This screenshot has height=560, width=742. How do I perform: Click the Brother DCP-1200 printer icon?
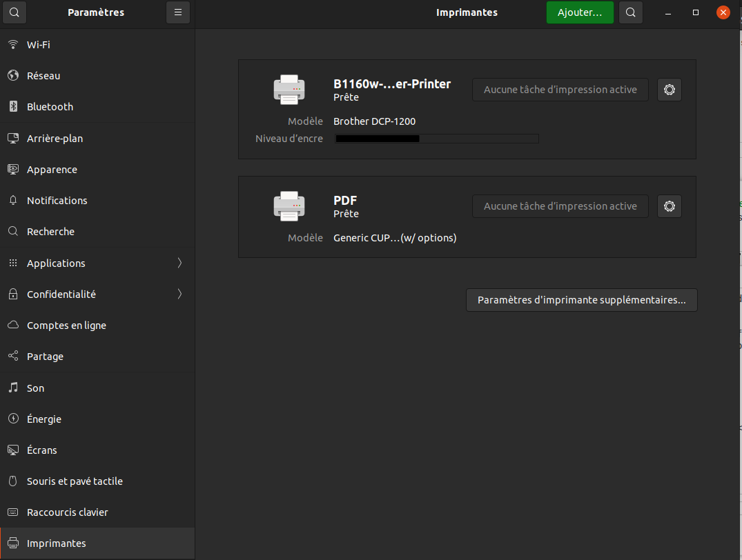(x=289, y=90)
